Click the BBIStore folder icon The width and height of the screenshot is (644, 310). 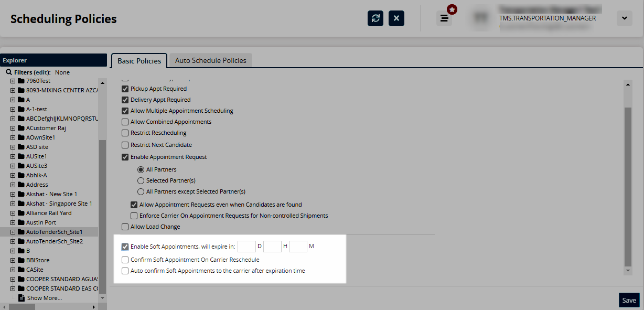click(21, 260)
